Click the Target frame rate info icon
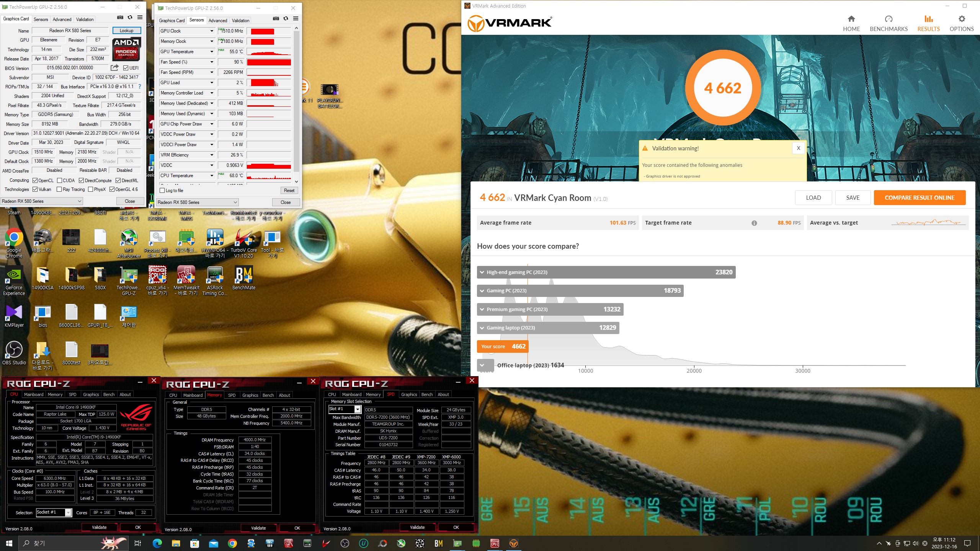 click(x=754, y=223)
